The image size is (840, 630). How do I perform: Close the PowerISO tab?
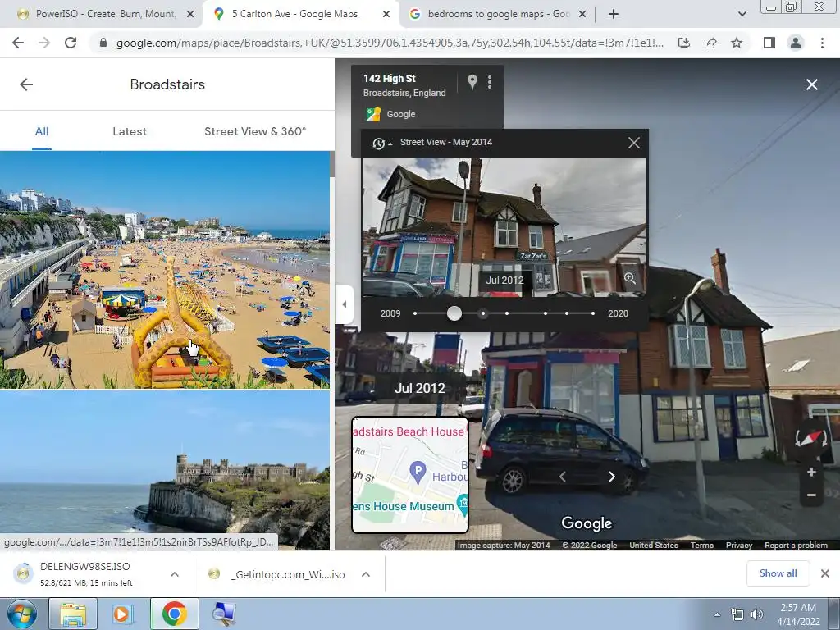[x=190, y=15]
